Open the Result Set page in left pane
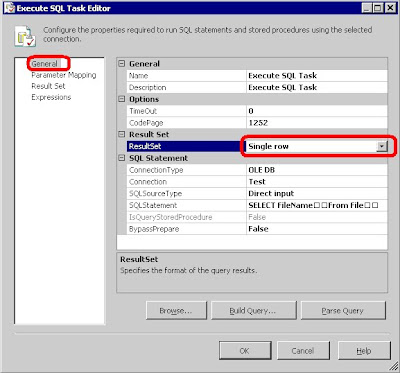Viewport: 400px width, 373px height. click(48, 86)
